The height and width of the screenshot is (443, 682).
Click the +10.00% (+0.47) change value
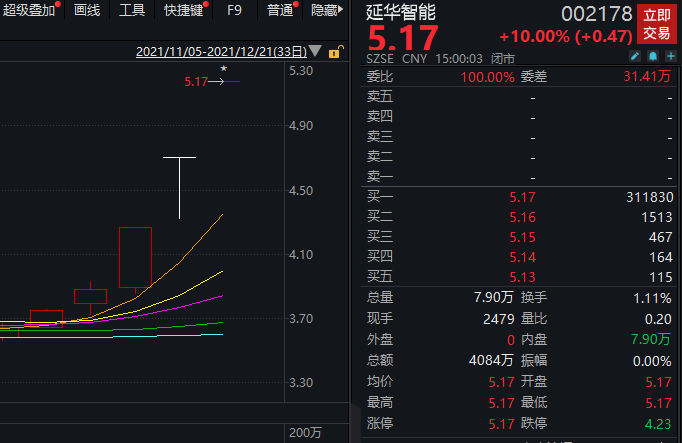coord(566,37)
